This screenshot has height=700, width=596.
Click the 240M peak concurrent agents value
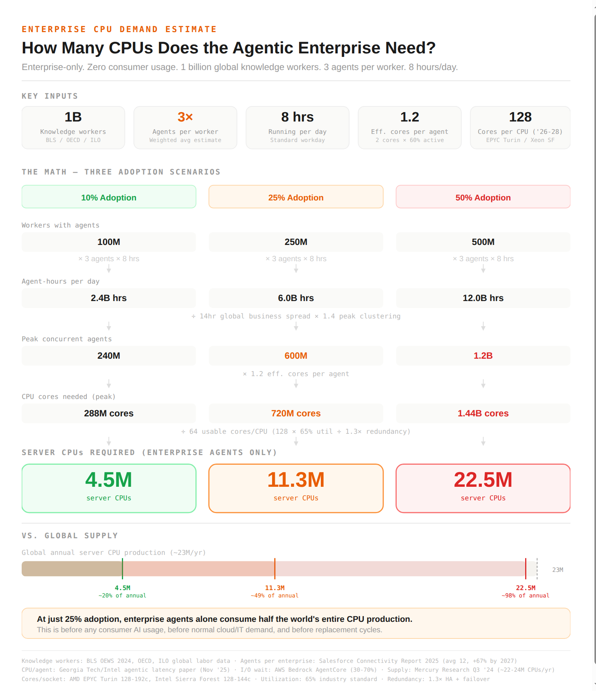click(x=109, y=356)
